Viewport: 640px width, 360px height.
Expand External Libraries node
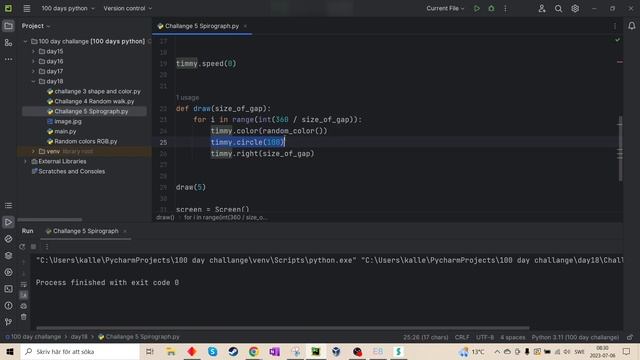[x=25, y=161]
